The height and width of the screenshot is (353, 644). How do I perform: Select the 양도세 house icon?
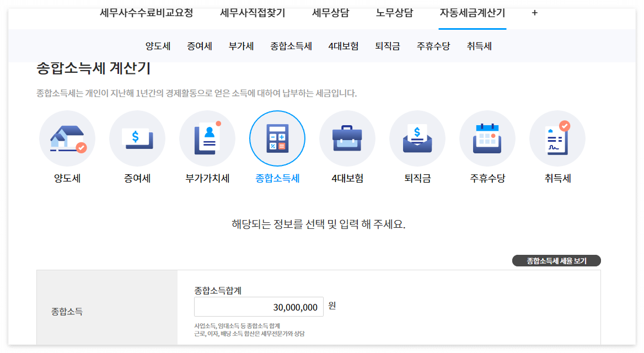[x=67, y=138]
